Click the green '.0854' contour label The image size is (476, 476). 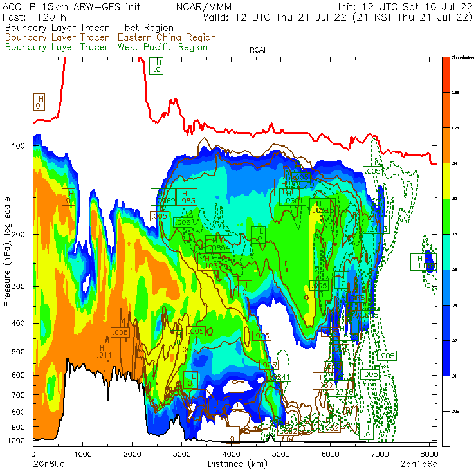coord(219,244)
